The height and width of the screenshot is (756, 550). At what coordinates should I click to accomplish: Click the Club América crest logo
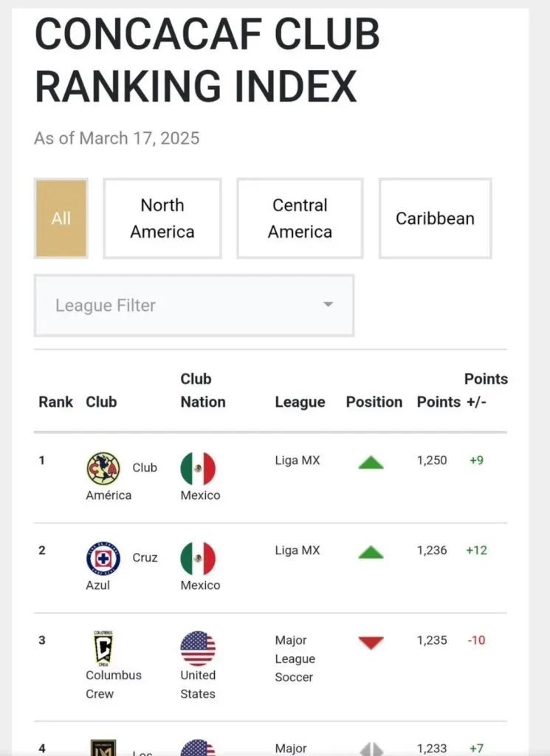[103, 468]
